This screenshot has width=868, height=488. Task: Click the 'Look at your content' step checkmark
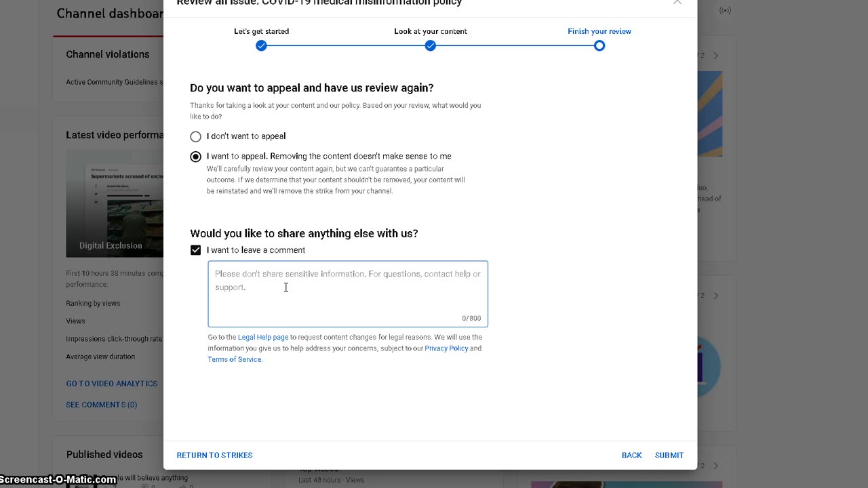pos(430,46)
